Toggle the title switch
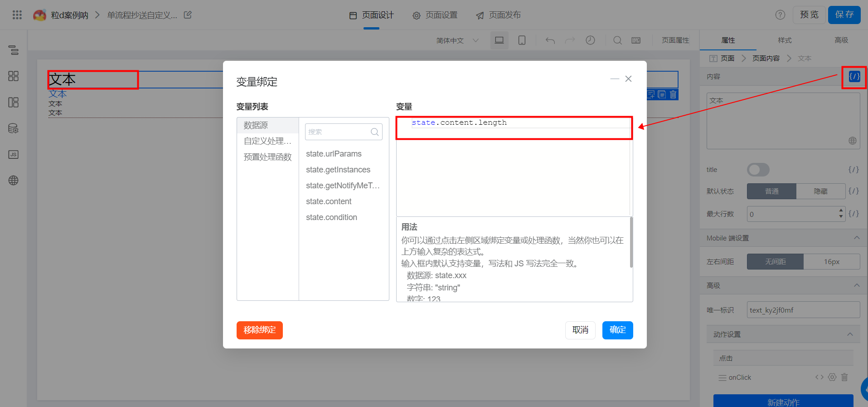This screenshot has height=407, width=868. (x=758, y=170)
